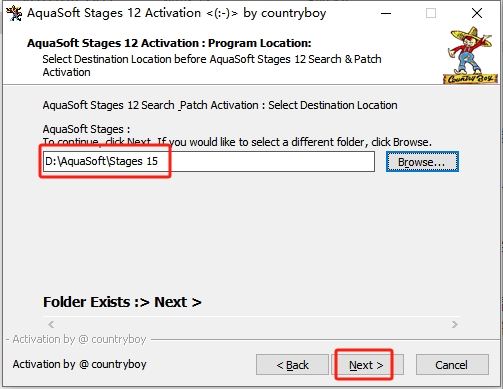
Task: Click the horizontal scrollbar track
Action: (253, 324)
